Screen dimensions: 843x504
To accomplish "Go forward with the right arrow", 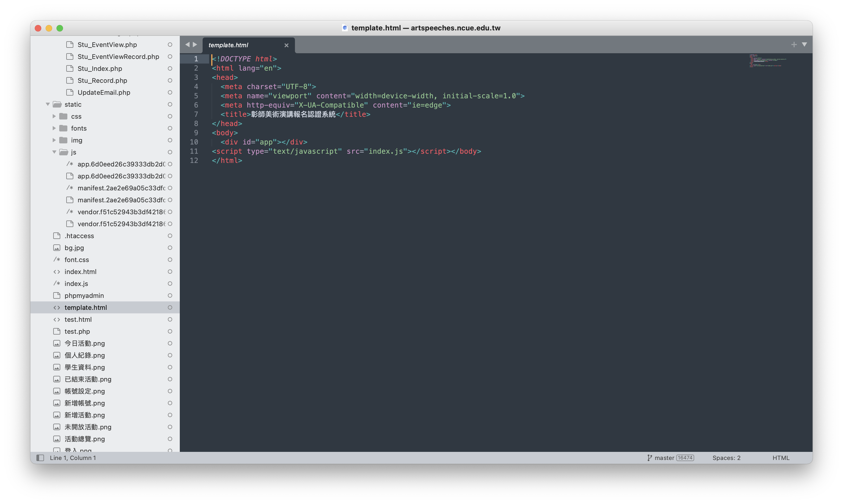I will click(195, 45).
